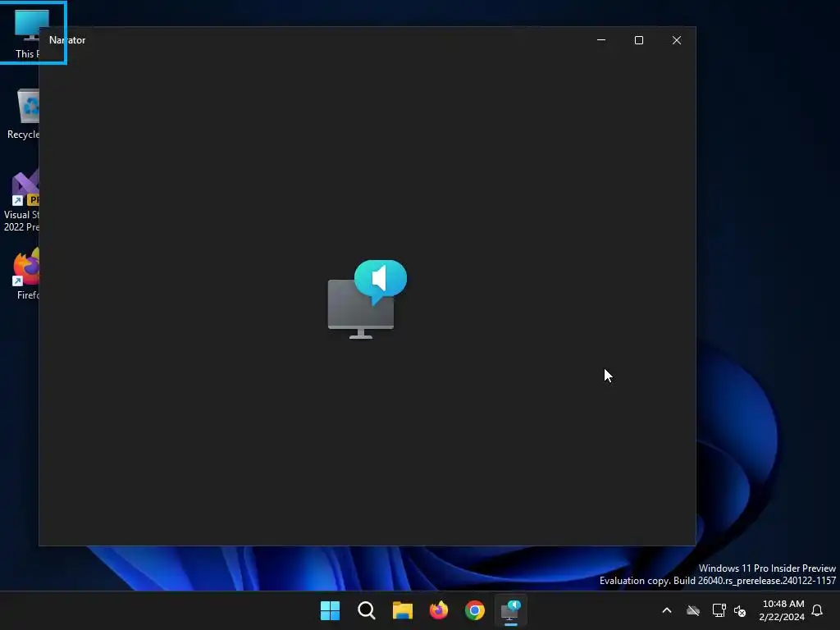This screenshot has height=630, width=840.
Task: Open Firefox from the taskbar
Action: point(439,610)
